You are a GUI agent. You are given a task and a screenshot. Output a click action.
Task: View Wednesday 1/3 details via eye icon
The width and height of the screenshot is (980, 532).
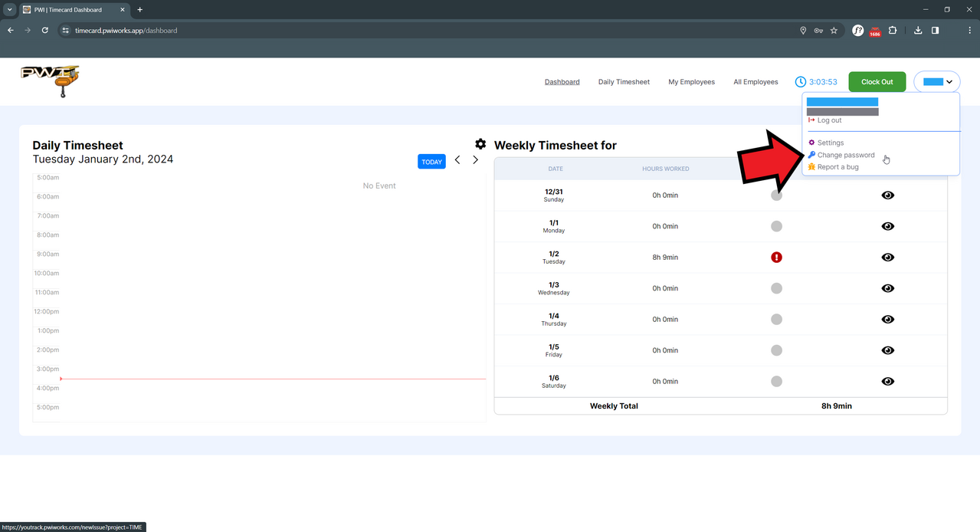pos(887,288)
